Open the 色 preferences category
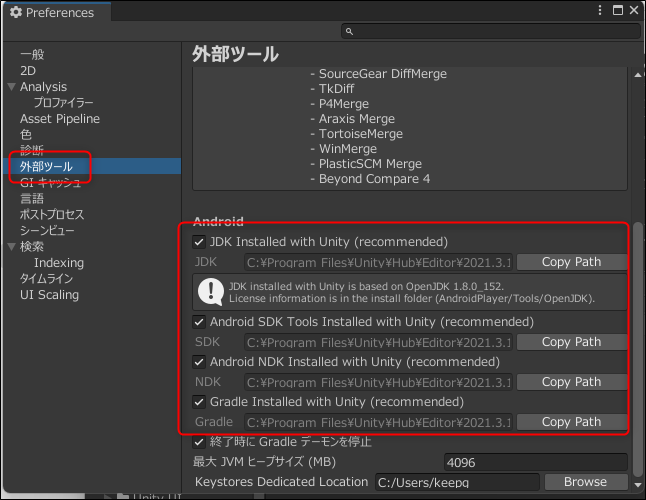Viewport: 646px width, 500px height. click(x=26, y=135)
